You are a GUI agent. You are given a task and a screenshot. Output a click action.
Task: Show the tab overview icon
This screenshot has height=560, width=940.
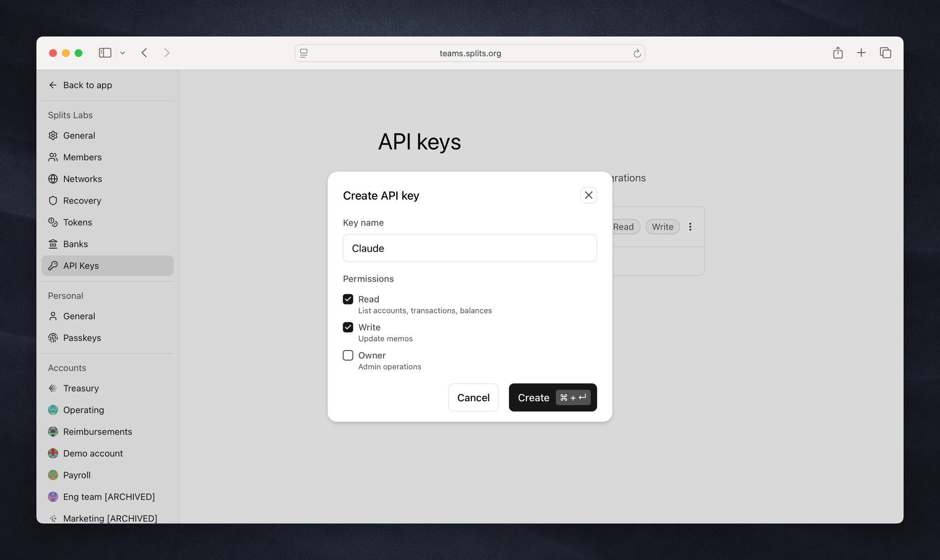tap(885, 53)
